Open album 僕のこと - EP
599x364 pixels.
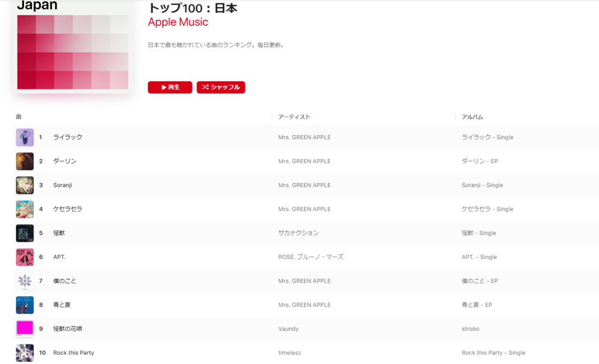click(x=480, y=281)
